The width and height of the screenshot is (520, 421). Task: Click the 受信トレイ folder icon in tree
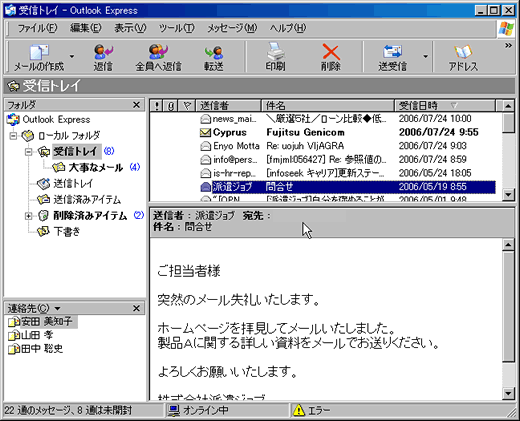click(x=44, y=152)
